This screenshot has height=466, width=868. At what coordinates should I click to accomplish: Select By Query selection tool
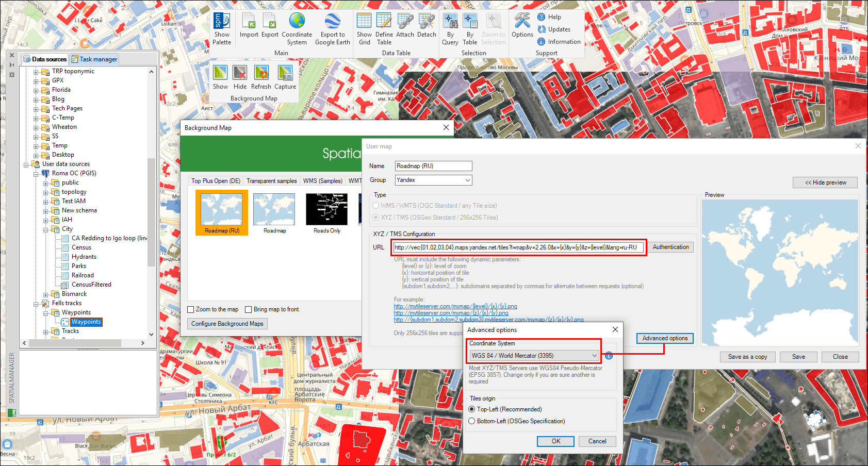coord(450,21)
